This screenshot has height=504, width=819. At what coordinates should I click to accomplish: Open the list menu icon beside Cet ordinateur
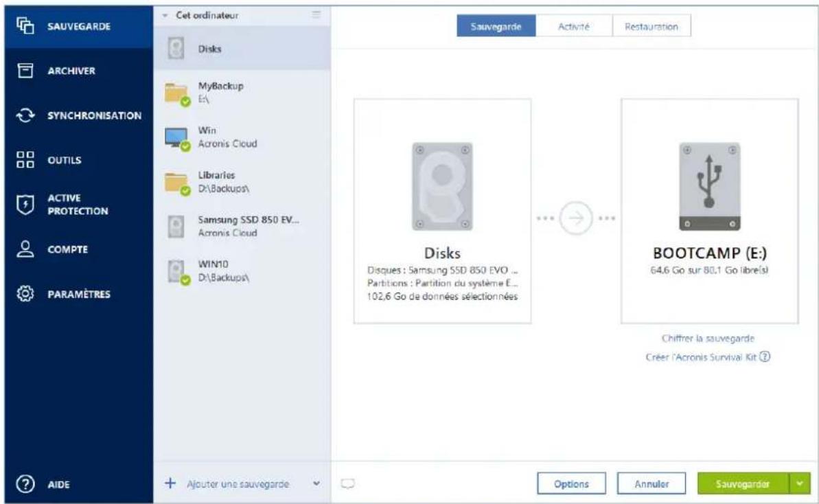coord(316,14)
